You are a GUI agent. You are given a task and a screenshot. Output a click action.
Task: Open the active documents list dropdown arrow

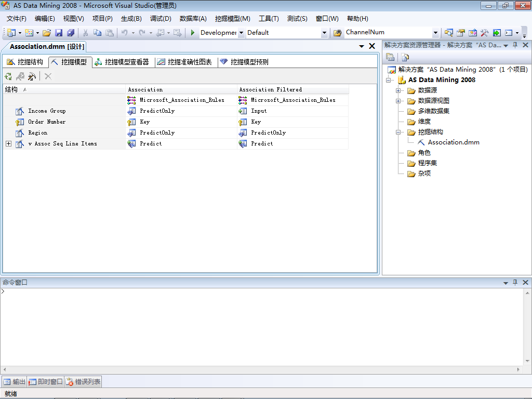(362, 46)
